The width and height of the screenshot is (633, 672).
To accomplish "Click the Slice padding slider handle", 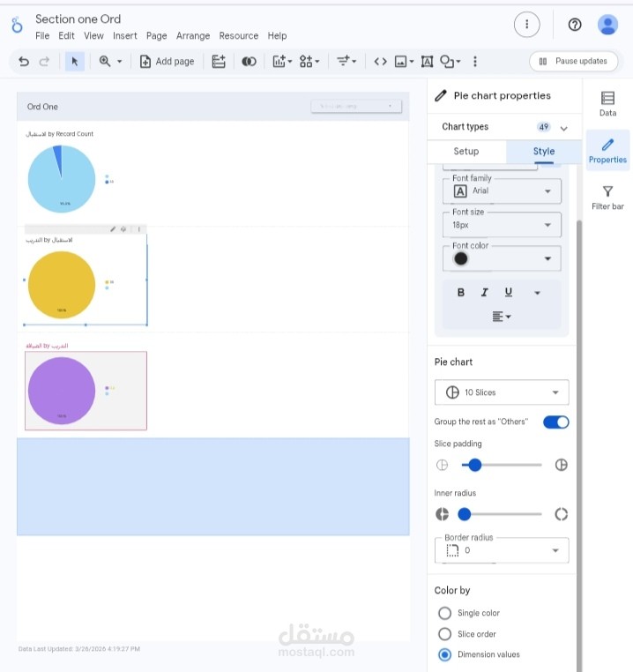I will 474,465.
